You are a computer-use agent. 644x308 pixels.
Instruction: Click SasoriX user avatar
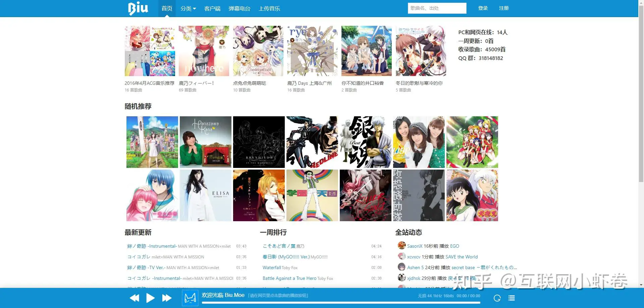[x=401, y=245]
